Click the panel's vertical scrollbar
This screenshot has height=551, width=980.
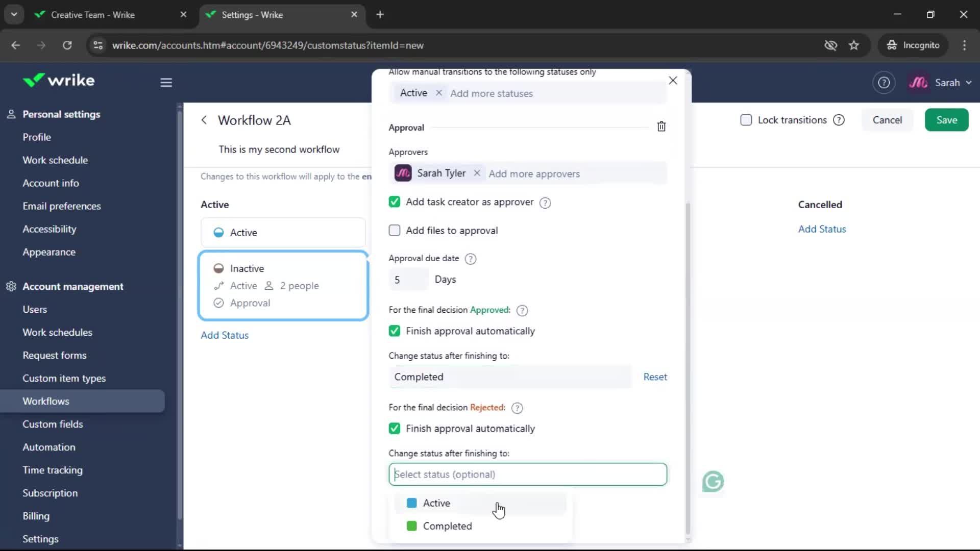point(688,367)
